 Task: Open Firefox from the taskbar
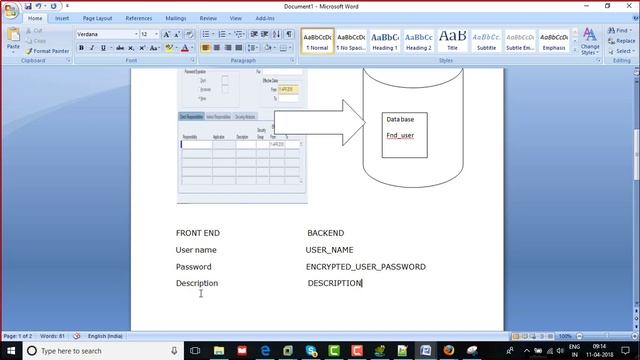click(449, 351)
